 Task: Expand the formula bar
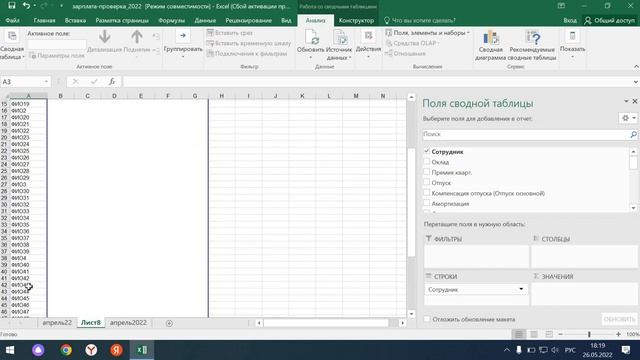(636, 82)
